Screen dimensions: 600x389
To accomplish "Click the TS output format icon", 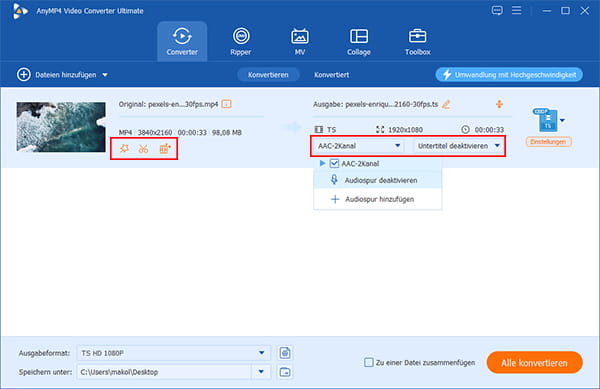I will 546,120.
